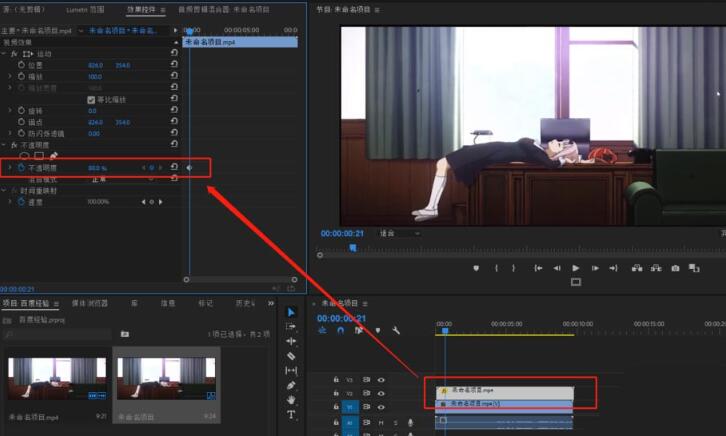Click Go to In point button
The width and height of the screenshot is (726, 436).
pyautogui.click(x=538, y=268)
